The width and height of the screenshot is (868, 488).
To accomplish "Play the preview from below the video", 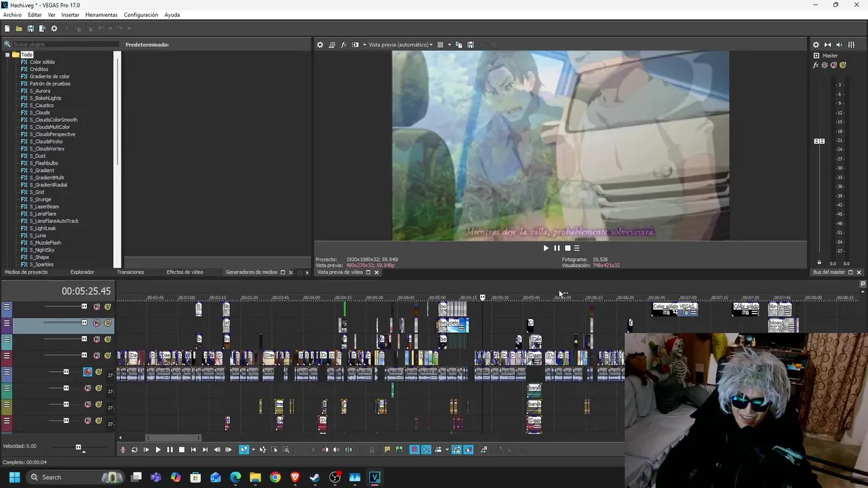I will (546, 248).
